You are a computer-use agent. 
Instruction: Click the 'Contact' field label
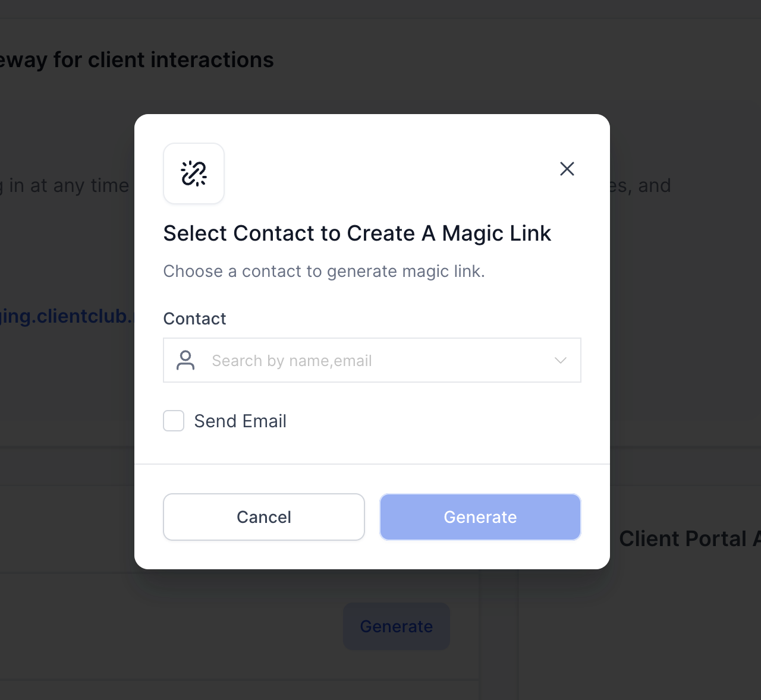coord(194,319)
